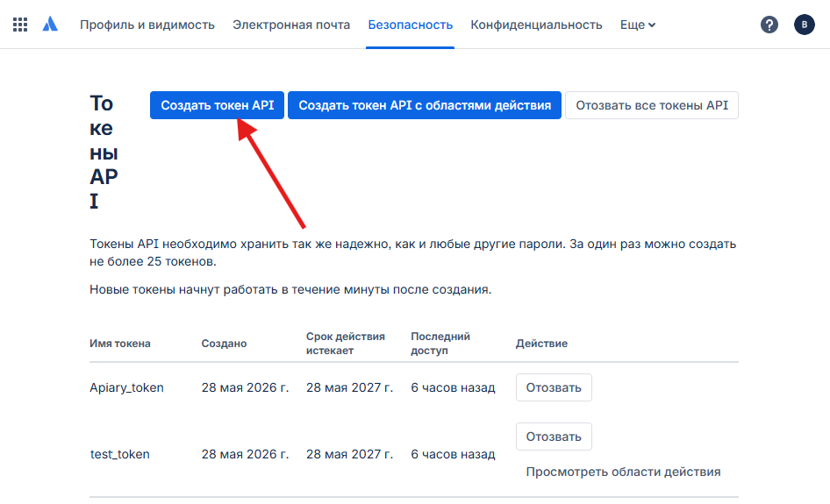This screenshot has height=504, width=830.
Task: Select Apiary_token creation date 28 мая 2026
Action: pos(245,387)
